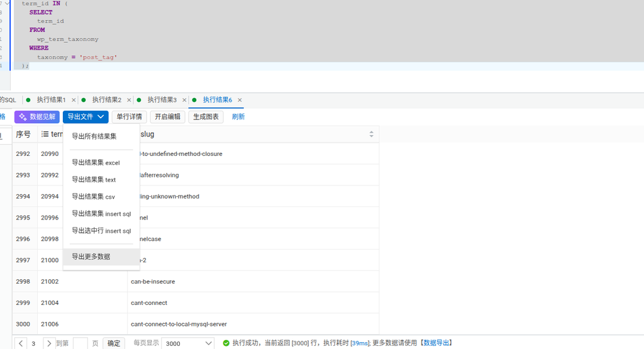
Task: Close the 执行结果3 tab
Action: coord(184,100)
